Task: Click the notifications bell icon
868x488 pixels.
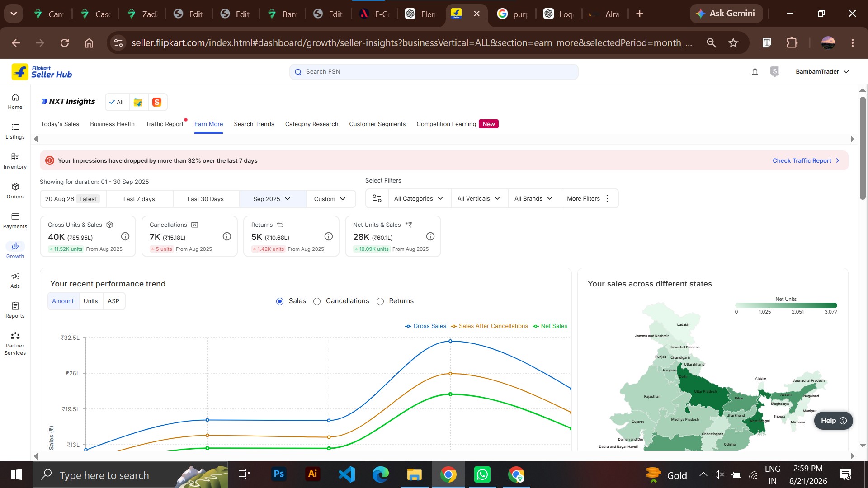Action: coord(755,72)
